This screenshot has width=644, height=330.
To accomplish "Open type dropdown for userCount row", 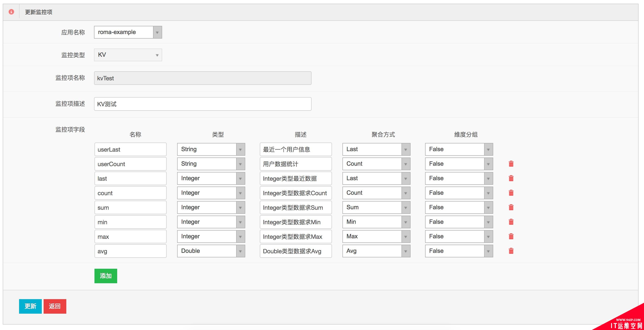I will (211, 164).
